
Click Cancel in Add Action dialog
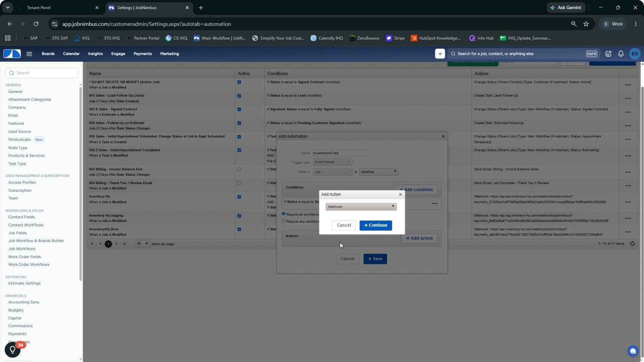coord(344,225)
